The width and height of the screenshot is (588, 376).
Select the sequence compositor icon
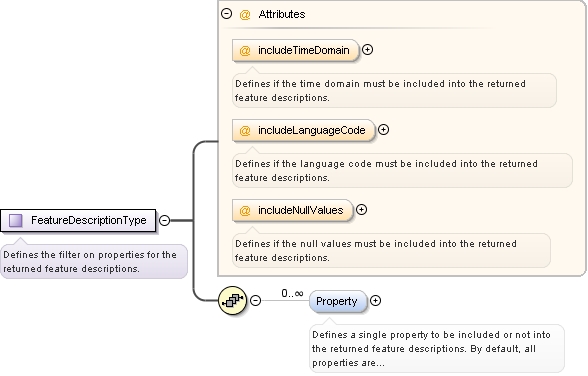[x=232, y=300]
